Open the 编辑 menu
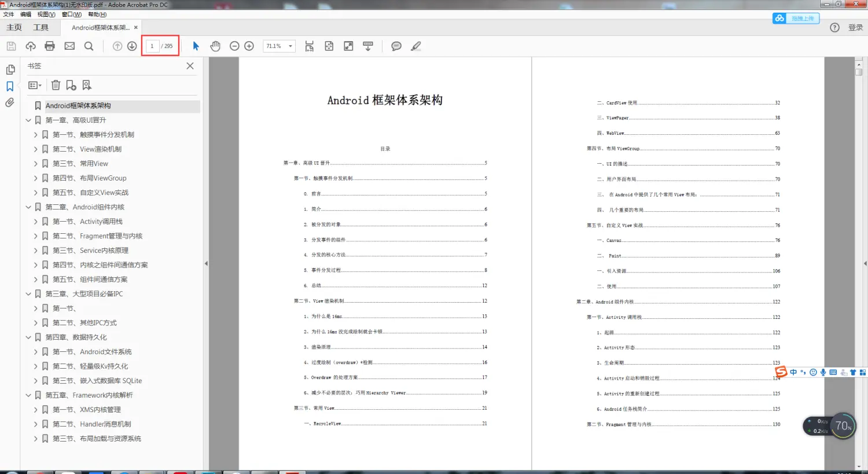 pyautogui.click(x=25, y=14)
